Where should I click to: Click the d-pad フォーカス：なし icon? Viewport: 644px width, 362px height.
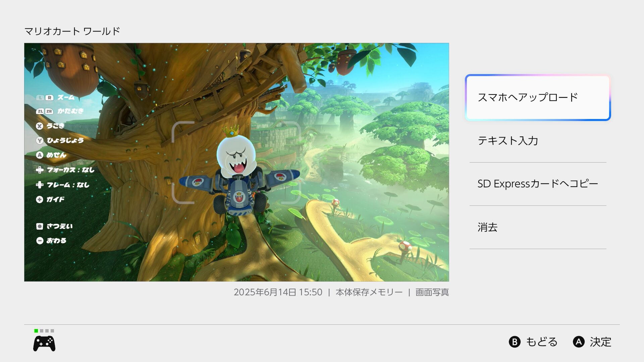[40, 170]
